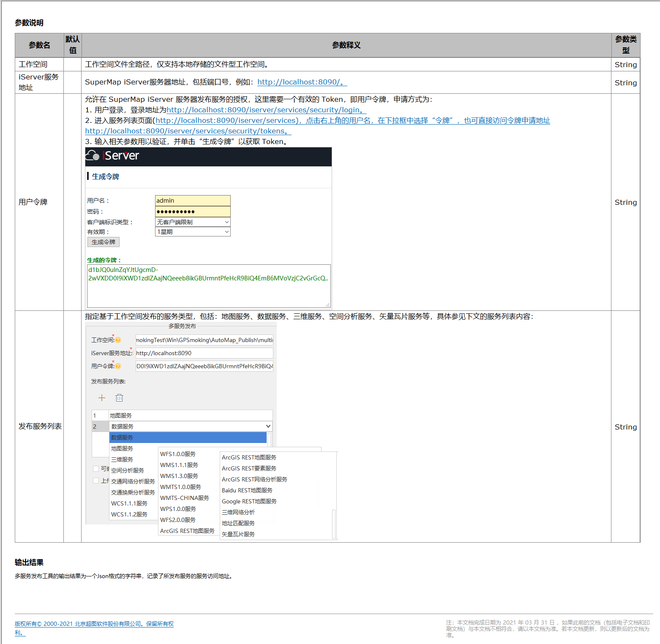Click the 用户名 field containing admin
The width and height of the screenshot is (660, 644).
tap(193, 201)
